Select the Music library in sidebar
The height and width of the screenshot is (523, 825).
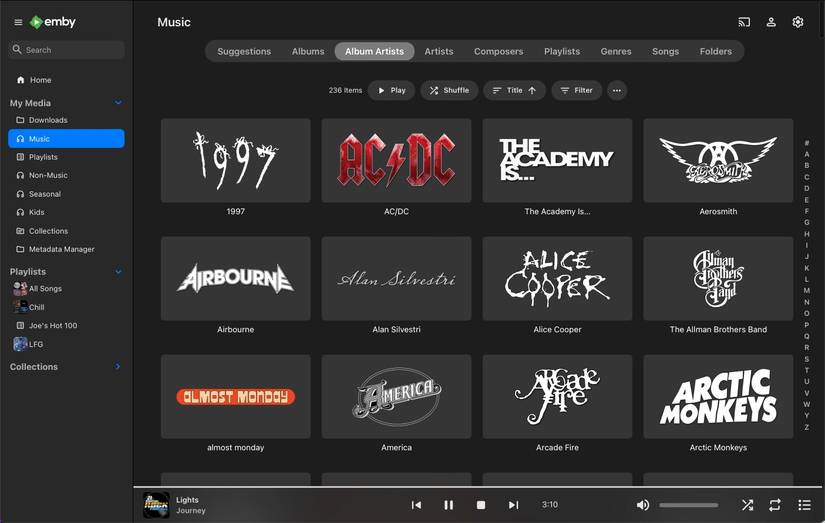pyautogui.click(x=66, y=138)
